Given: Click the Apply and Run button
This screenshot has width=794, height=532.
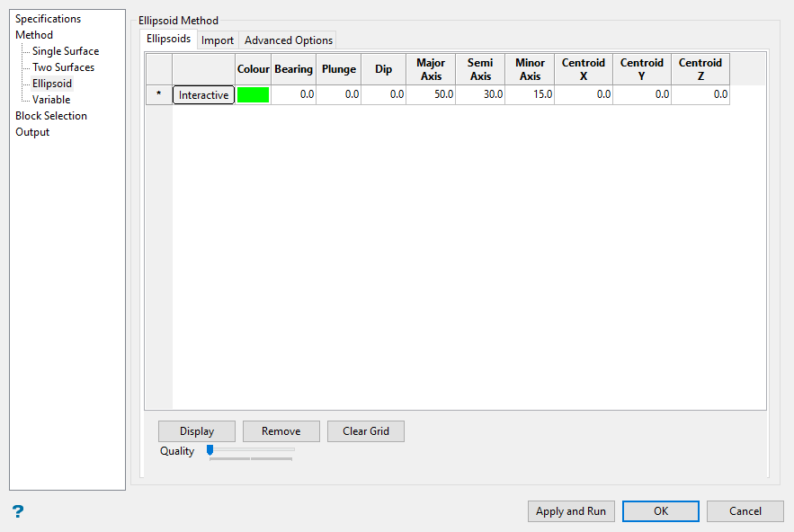Looking at the screenshot, I should 571,511.
